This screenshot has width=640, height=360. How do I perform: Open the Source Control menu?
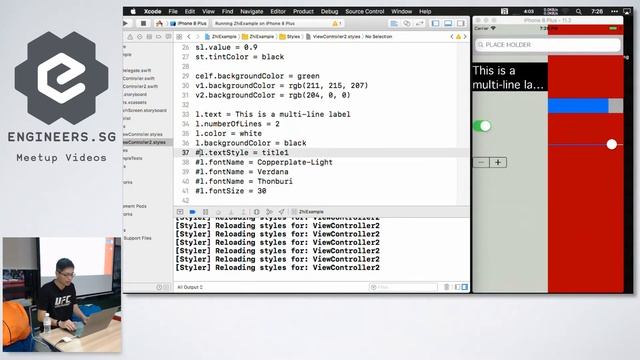[x=364, y=11]
